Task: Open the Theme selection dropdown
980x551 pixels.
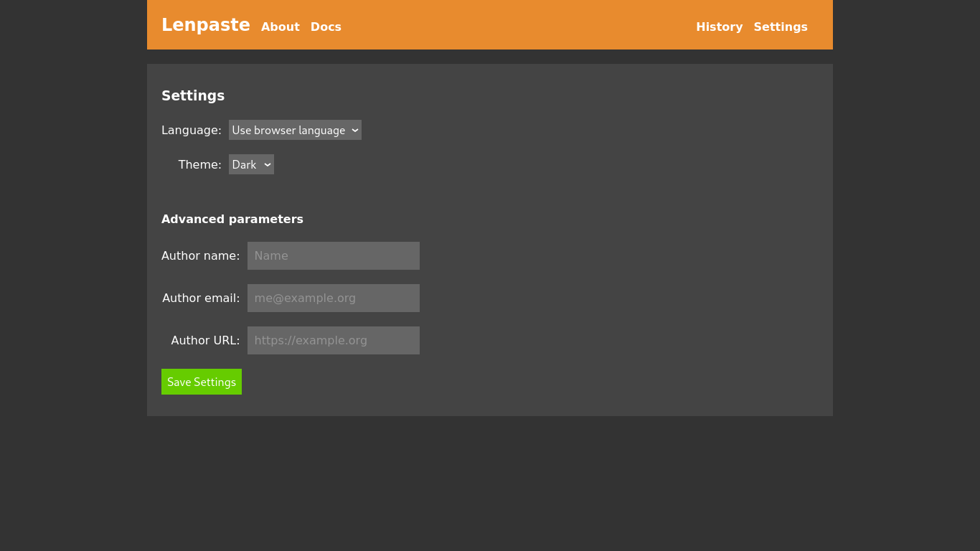Action: pyautogui.click(x=250, y=164)
